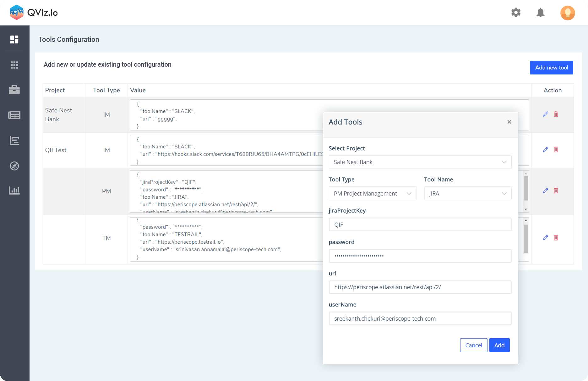Screen dimensions: 588x381
Task: Open the apps grid icon in sidebar
Action: click(14, 65)
